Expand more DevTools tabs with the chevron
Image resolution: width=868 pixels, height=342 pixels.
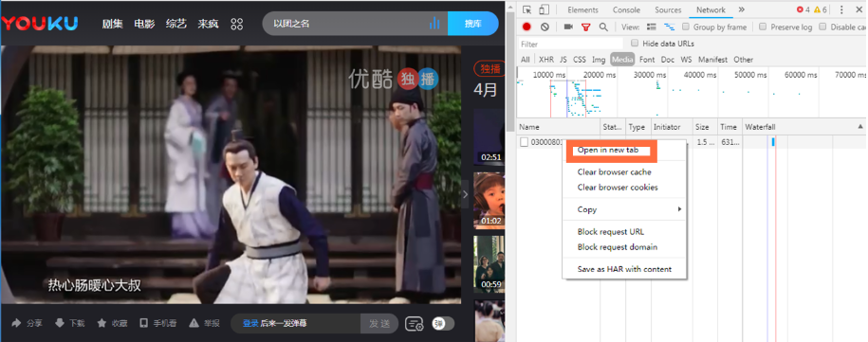point(741,9)
